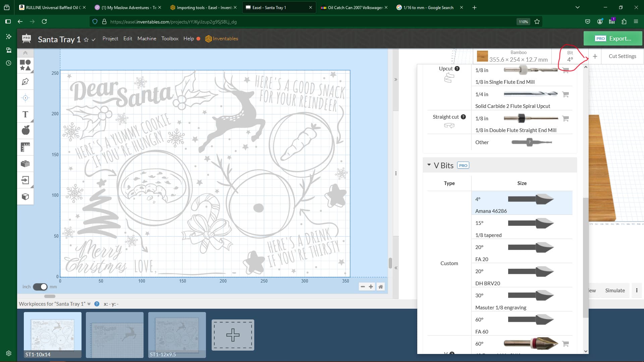The width and height of the screenshot is (644, 362).
Task: Click the 3D cube tool icon
Action: coord(25,196)
